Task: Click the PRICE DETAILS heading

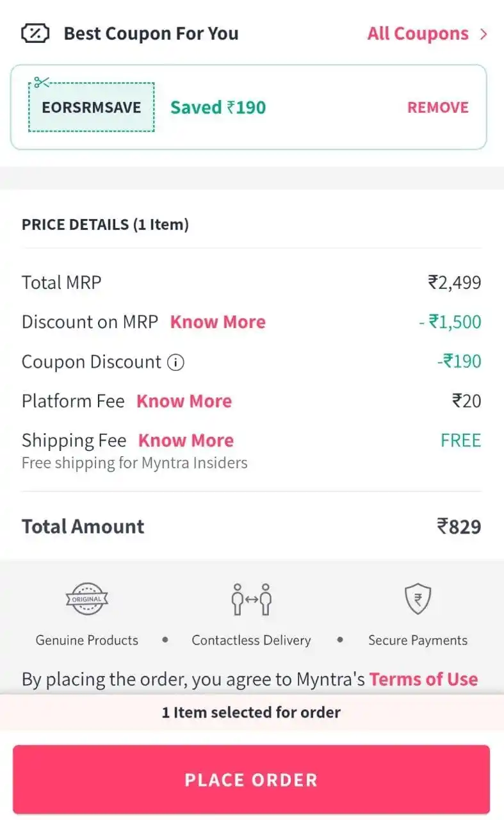Action: [105, 224]
